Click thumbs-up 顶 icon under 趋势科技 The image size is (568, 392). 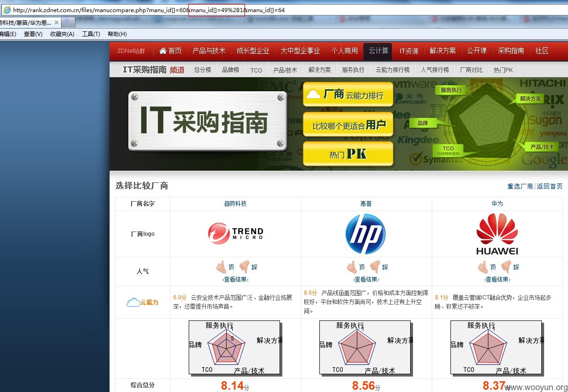(x=221, y=267)
